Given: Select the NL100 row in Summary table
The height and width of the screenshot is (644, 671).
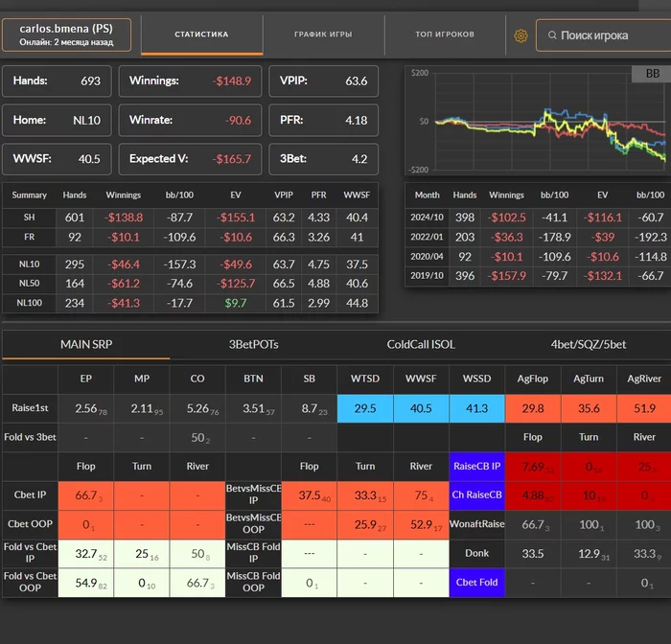Looking at the screenshot, I should (29, 302).
